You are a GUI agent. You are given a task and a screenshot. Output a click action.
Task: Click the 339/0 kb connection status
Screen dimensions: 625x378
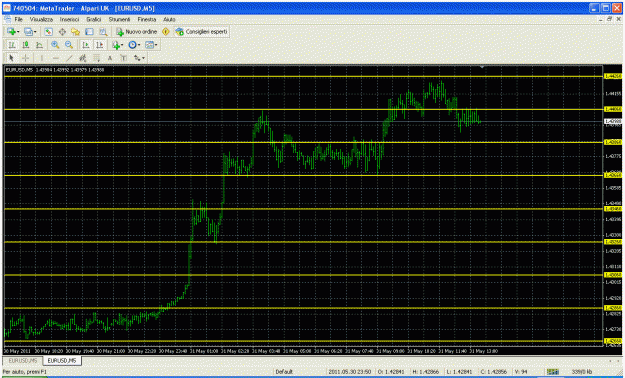(582, 372)
